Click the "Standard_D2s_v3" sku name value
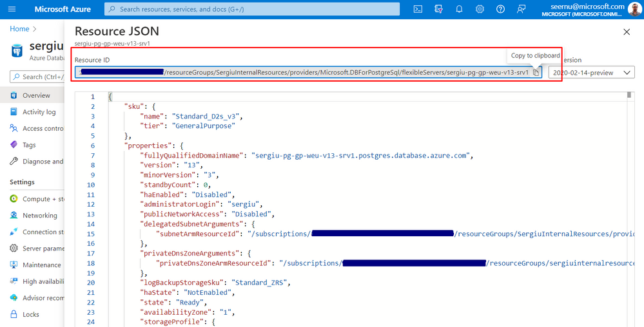Image resolution: width=644 pixels, height=327 pixels. 207,116
